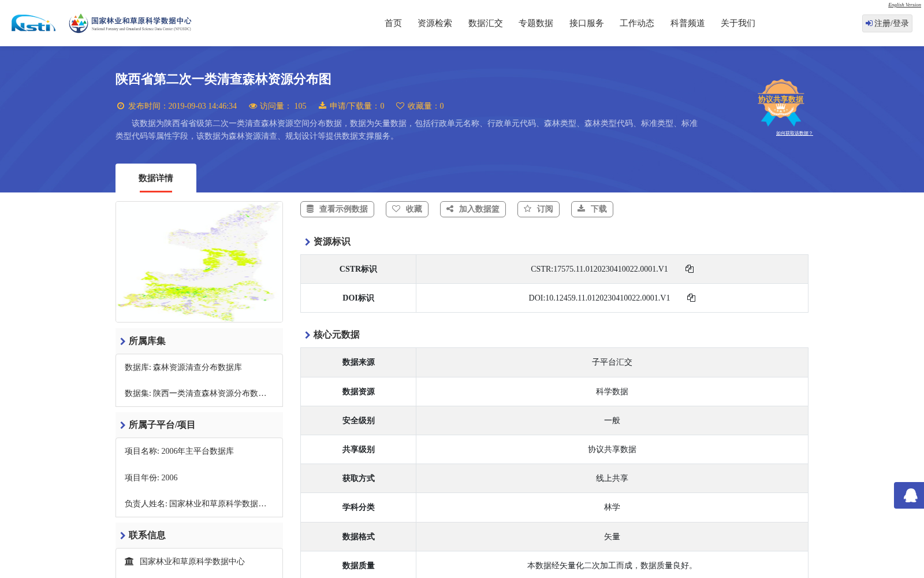Click the 访问量 eye icon
Viewport: 924px width, 578px height.
click(x=253, y=106)
